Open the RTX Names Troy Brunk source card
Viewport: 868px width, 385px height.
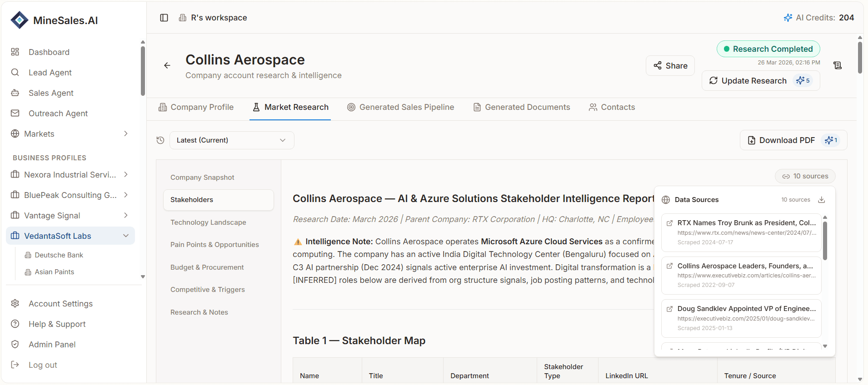(741, 232)
